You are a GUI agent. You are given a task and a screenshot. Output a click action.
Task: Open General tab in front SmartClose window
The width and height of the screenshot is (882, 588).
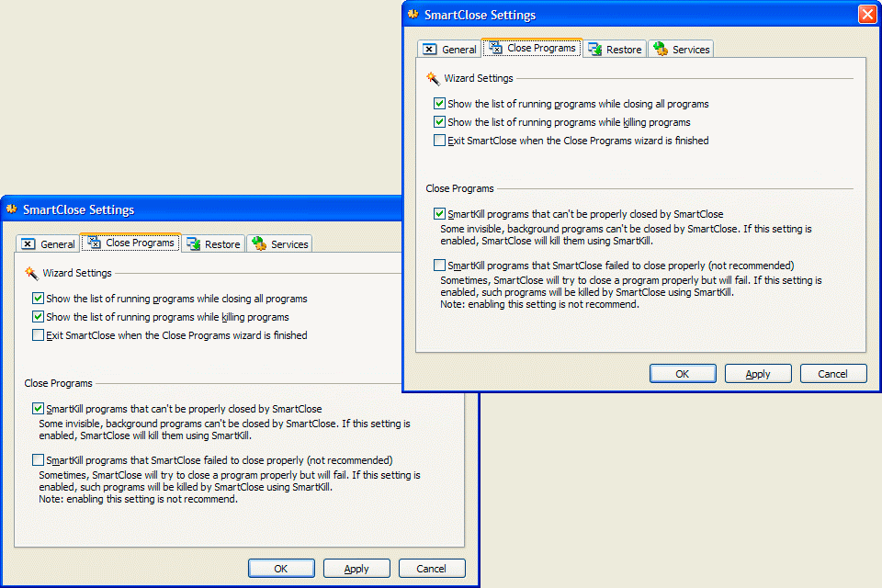449,50
